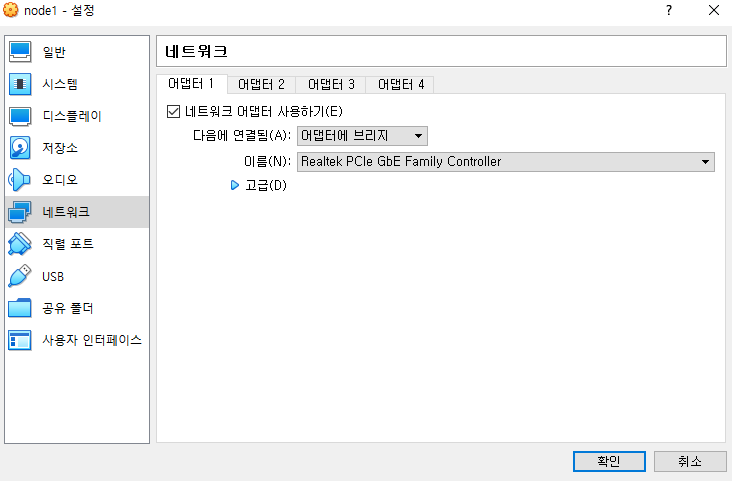
Task: Expand the 고급 (Advanced) section
Action: coord(236,185)
